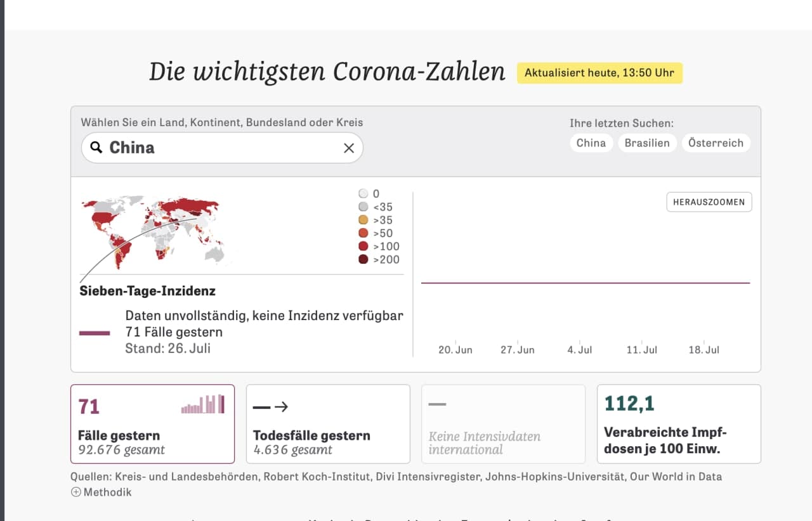Click text 'Stand: 26. Juli'
The width and height of the screenshot is (812, 521).
tap(168, 348)
